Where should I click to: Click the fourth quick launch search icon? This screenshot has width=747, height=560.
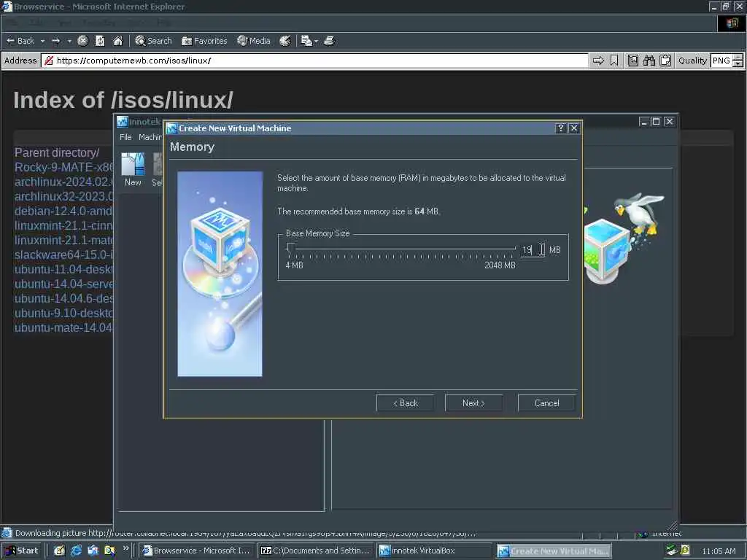point(109,551)
